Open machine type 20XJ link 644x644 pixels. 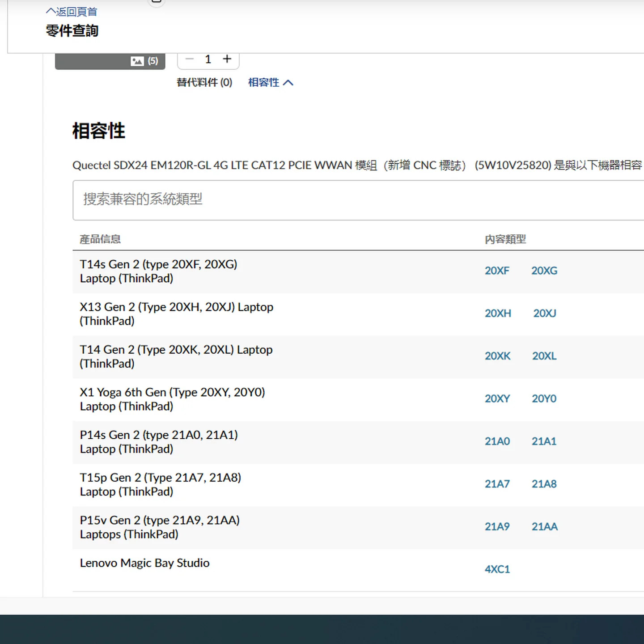545,313
